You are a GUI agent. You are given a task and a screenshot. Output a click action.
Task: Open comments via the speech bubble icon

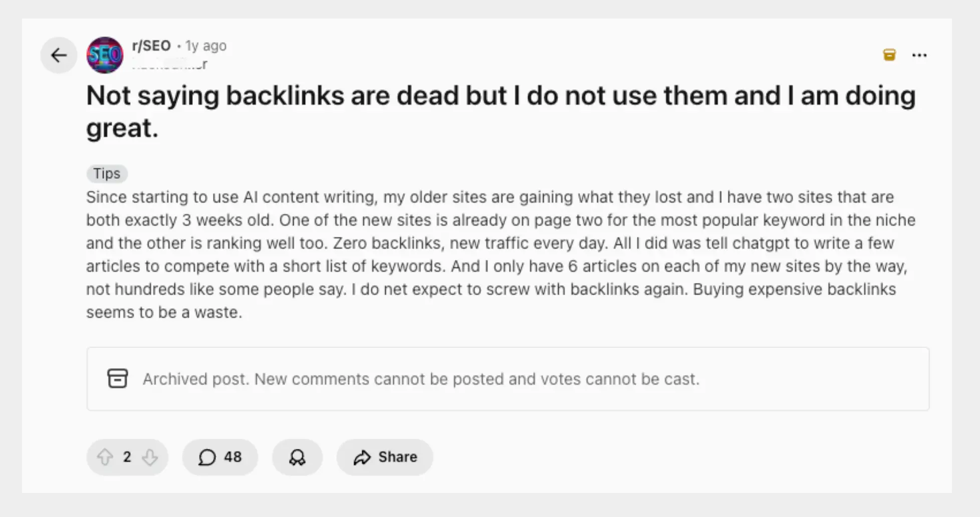[x=207, y=457]
